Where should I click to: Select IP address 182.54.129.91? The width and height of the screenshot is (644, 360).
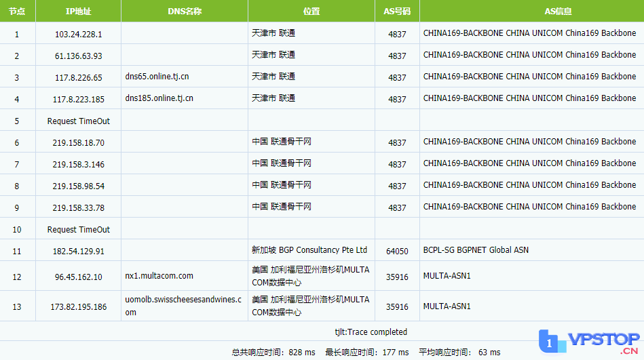[x=79, y=252]
